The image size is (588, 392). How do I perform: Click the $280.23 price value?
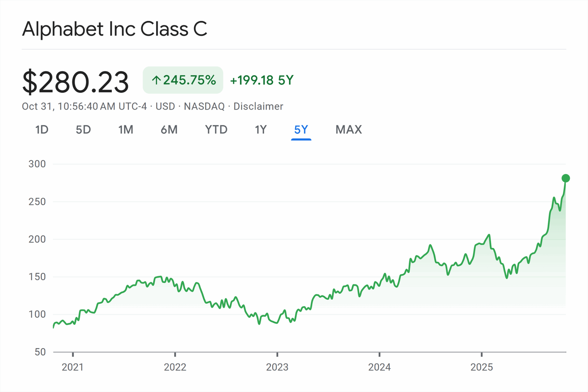click(76, 82)
